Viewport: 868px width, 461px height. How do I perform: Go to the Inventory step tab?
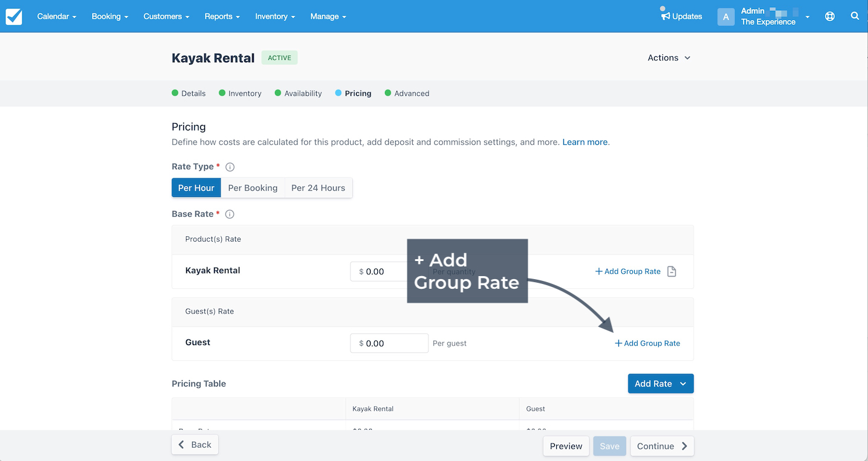[x=240, y=93]
